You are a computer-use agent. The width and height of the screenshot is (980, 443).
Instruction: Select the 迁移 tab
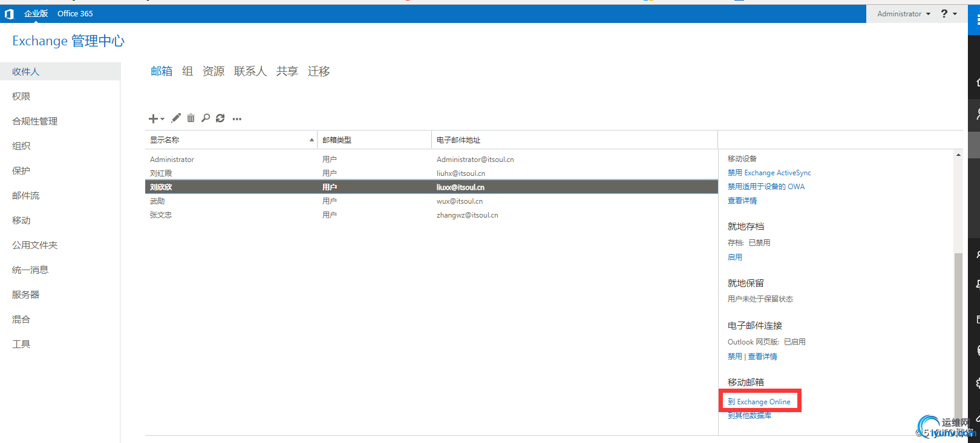coord(319,71)
